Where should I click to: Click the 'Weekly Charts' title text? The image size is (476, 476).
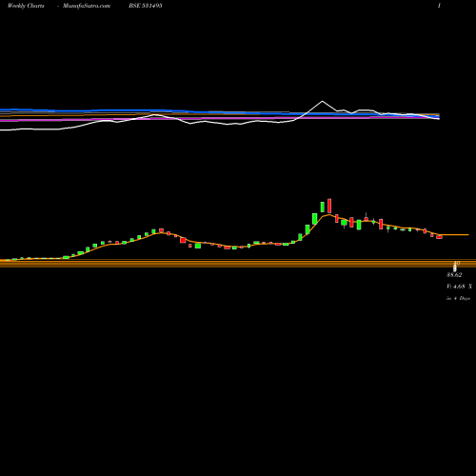pyautogui.click(x=26, y=6)
